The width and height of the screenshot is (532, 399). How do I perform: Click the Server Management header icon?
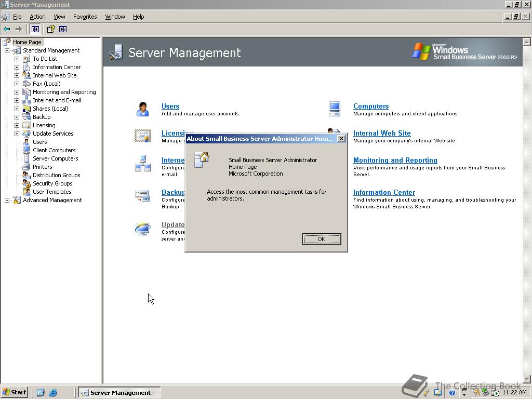pyautogui.click(x=115, y=52)
